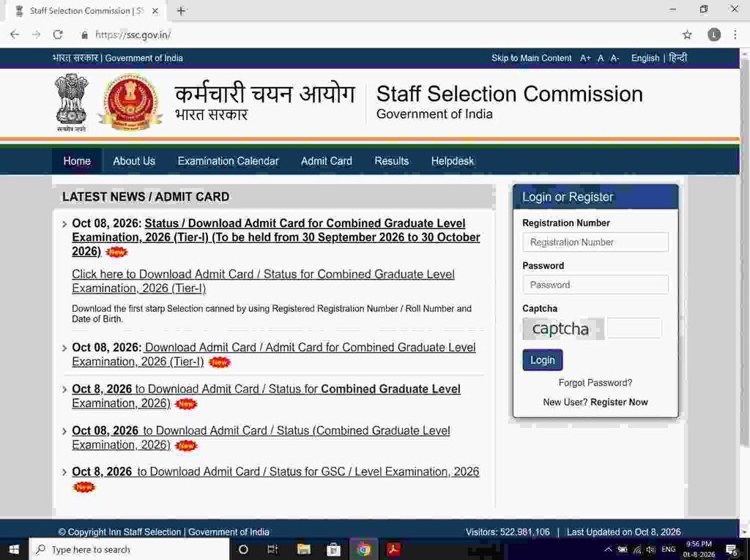Viewport: 750px width, 560px height.
Task: Click the Password input field
Action: coord(595,285)
